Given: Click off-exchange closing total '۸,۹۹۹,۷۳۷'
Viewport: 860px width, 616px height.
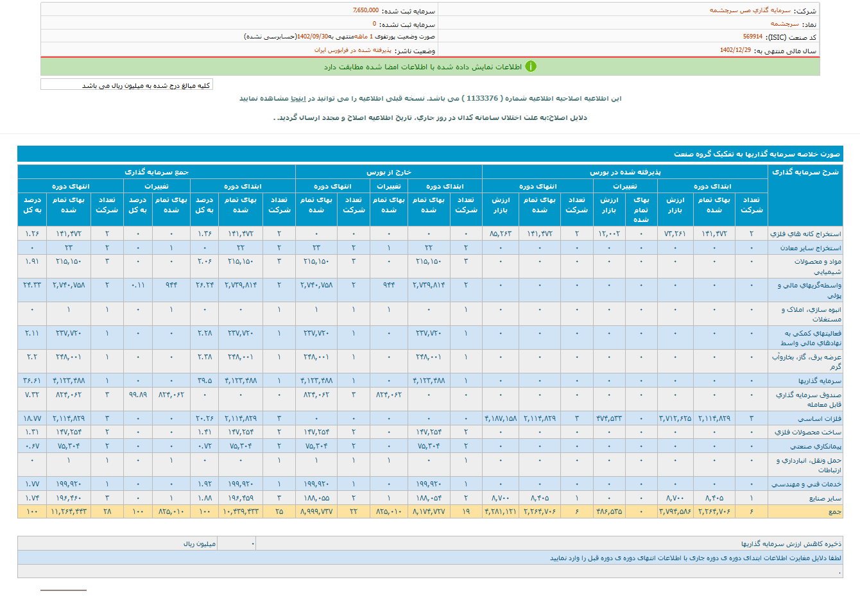Looking at the screenshot, I should [x=316, y=511].
